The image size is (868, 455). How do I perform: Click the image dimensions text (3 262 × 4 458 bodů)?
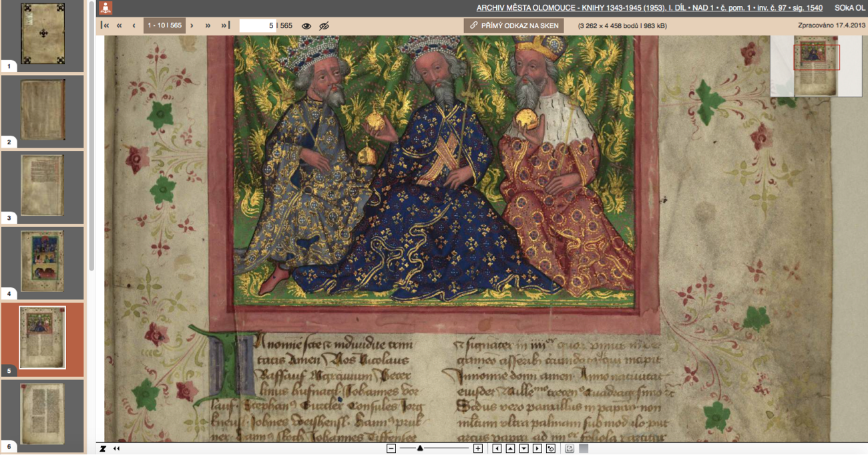tap(622, 26)
